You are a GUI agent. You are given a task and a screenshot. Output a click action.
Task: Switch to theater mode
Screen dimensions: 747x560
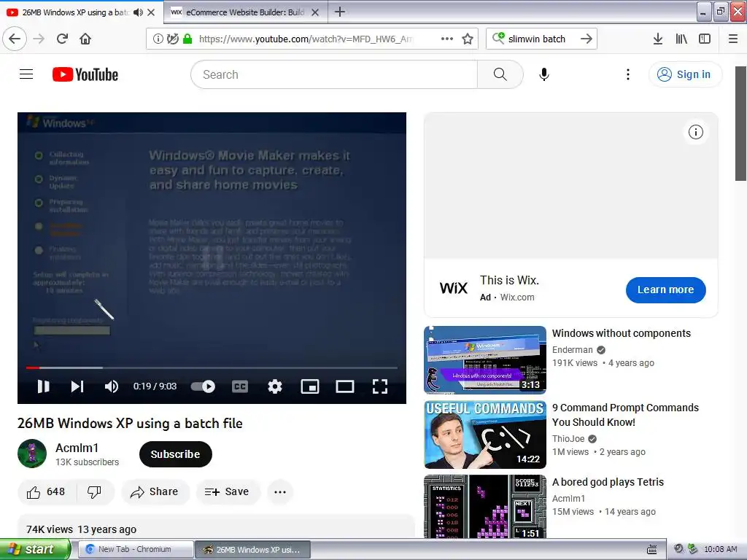click(x=345, y=386)
